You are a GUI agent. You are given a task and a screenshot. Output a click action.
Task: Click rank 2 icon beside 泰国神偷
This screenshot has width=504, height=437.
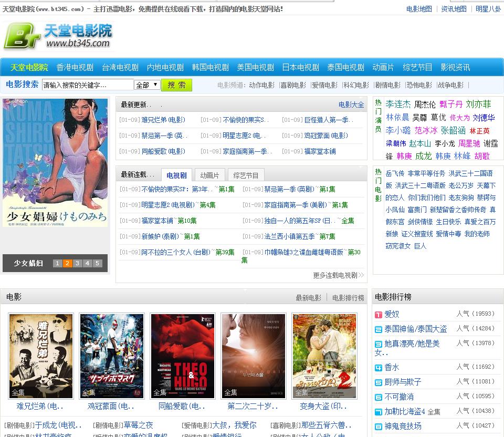pyautogui.click(x=379, y=330)
